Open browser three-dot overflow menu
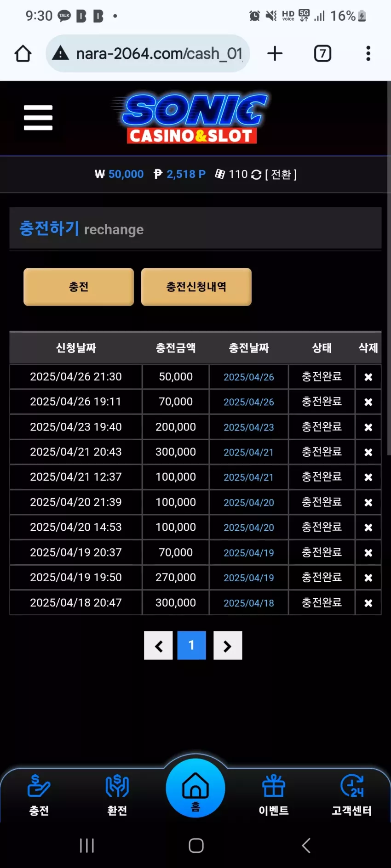The width and height of the screenshot is (391, 868). coord(368,53)
